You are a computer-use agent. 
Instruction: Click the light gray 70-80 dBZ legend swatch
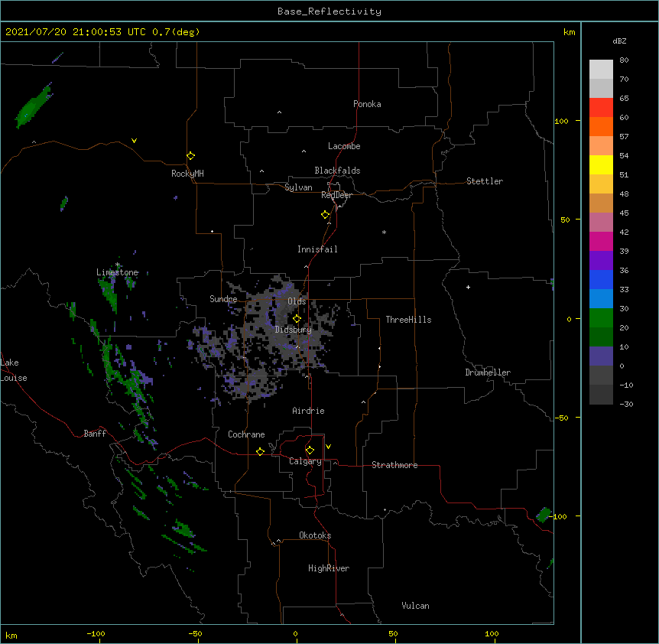click(x=601, y=70)
